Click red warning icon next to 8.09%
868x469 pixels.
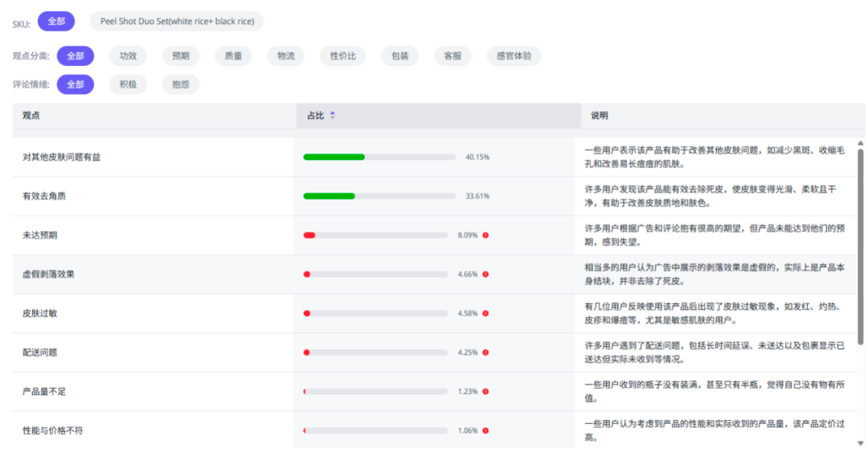485,236
